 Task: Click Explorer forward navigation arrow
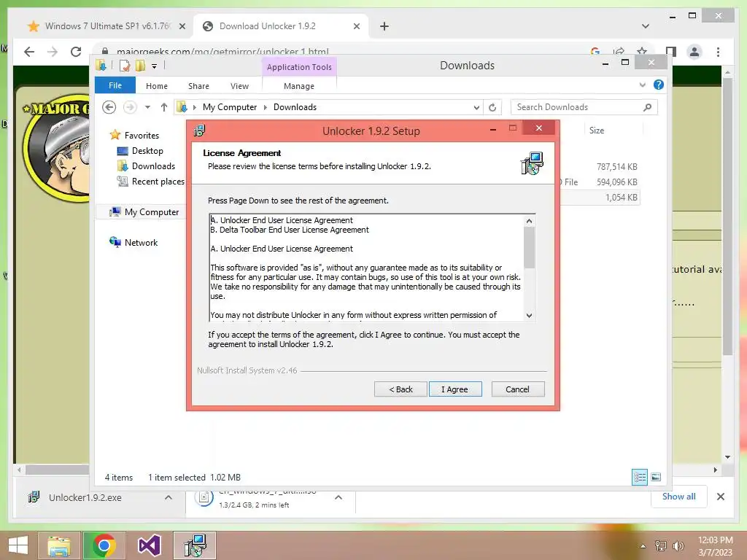(x=130, y=107)
